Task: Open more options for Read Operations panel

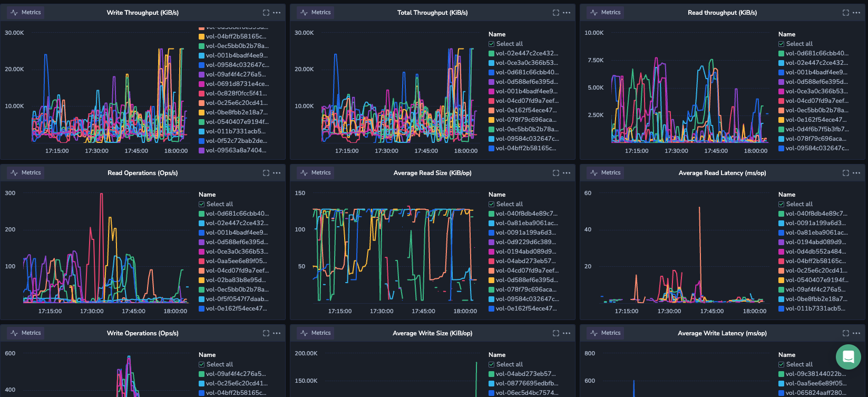Action: tap(277, 173)
